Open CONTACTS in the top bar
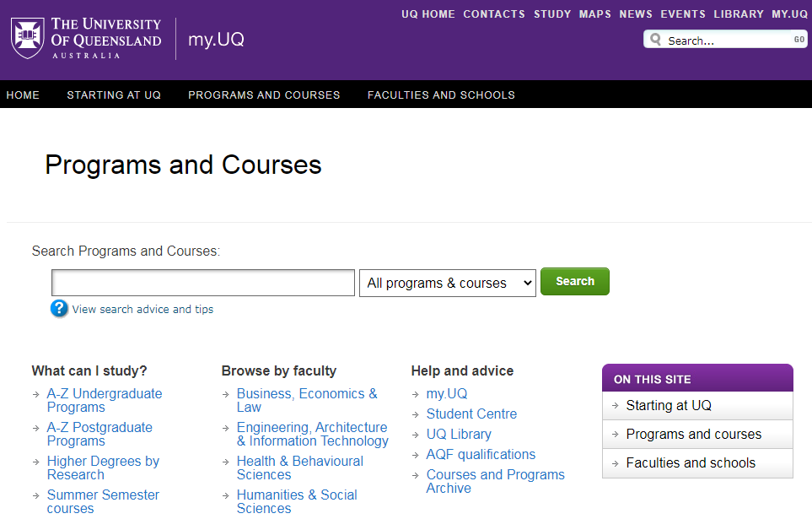The width and height of the screenshot is (812, 519). pos(494,14)
